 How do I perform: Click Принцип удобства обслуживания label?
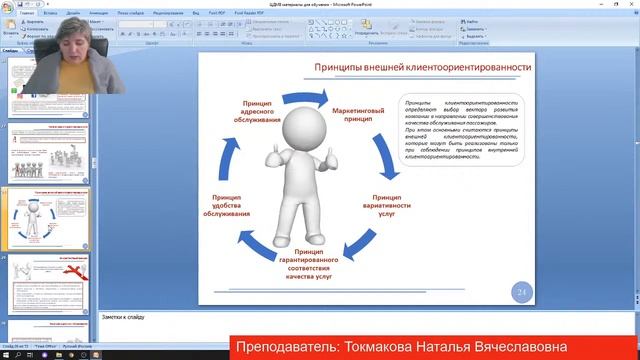[x=227, y=205]
